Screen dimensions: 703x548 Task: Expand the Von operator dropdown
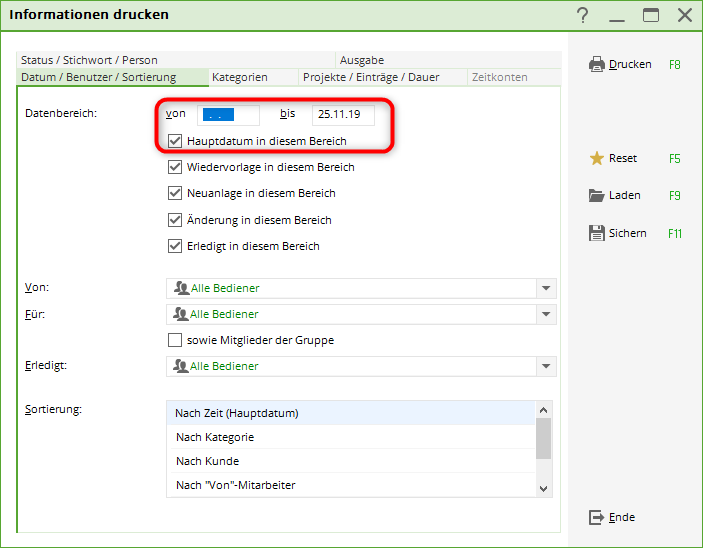[x=546, y=288]
